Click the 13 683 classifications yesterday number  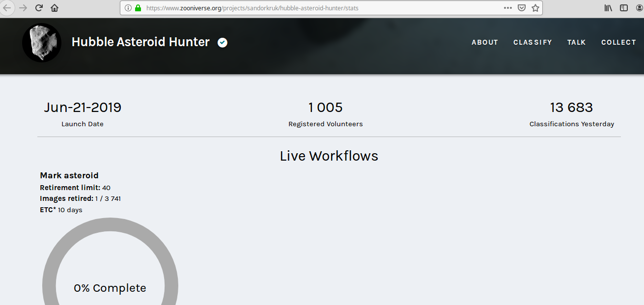tap(572, 108)
